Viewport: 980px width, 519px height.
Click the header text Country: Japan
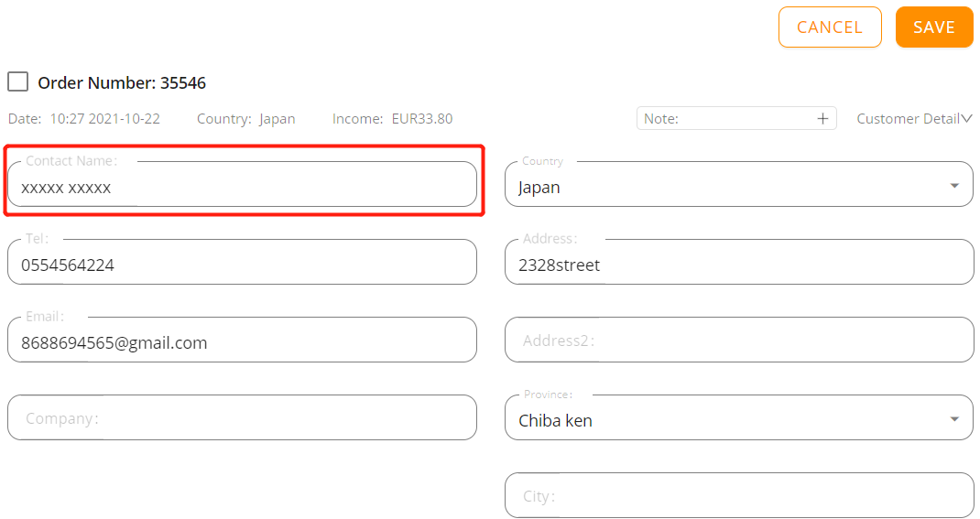[245, 119]
